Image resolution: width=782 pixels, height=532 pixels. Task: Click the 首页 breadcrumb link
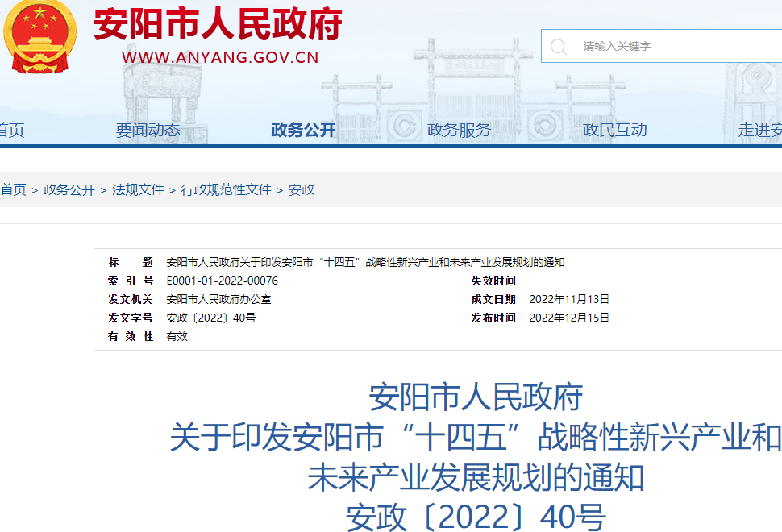click(x=13, y=189)
